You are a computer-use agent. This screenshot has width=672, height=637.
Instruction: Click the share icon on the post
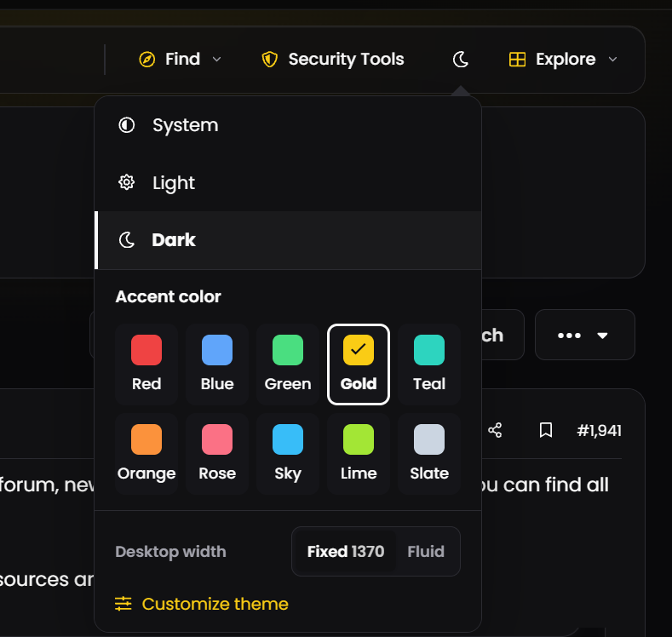(495, 430)
